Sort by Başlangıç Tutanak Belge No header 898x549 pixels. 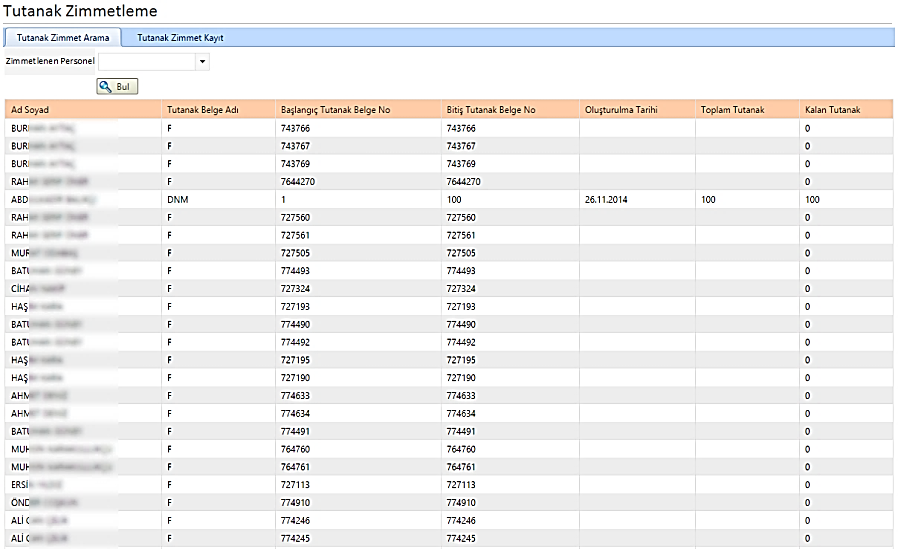(x=358, y=109)
